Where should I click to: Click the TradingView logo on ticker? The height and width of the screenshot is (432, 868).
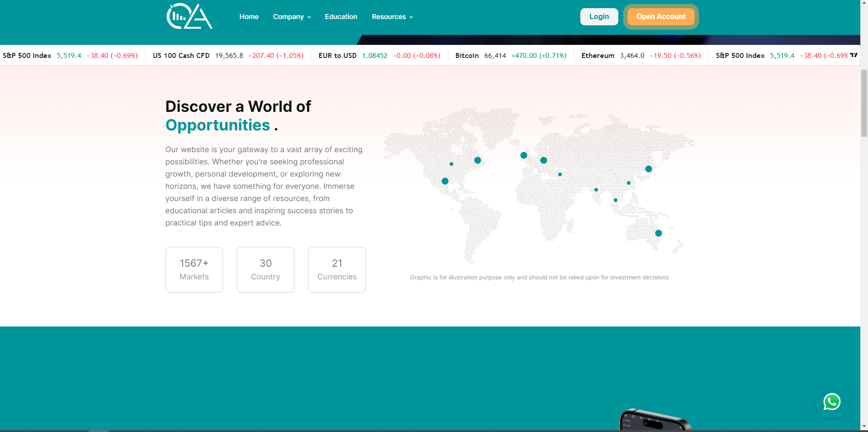853,55
